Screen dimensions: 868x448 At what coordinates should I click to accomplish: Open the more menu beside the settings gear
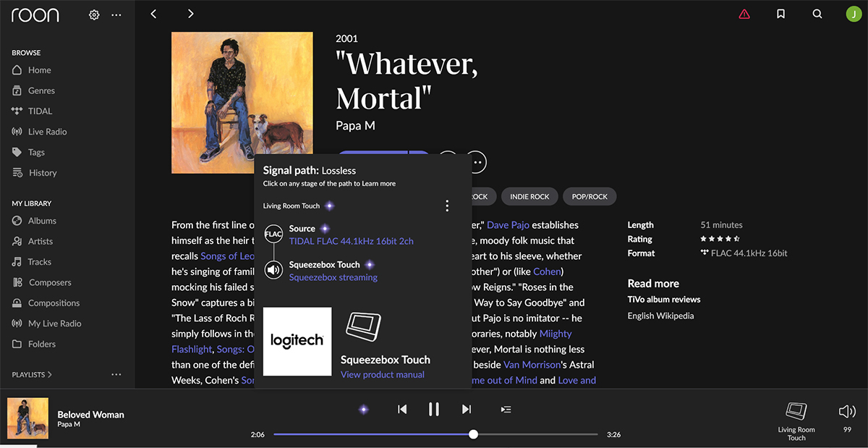click(x=116, y=14)
